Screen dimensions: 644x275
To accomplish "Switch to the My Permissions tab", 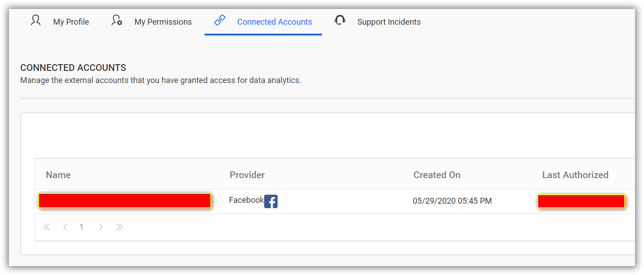I will click(163, 22).
